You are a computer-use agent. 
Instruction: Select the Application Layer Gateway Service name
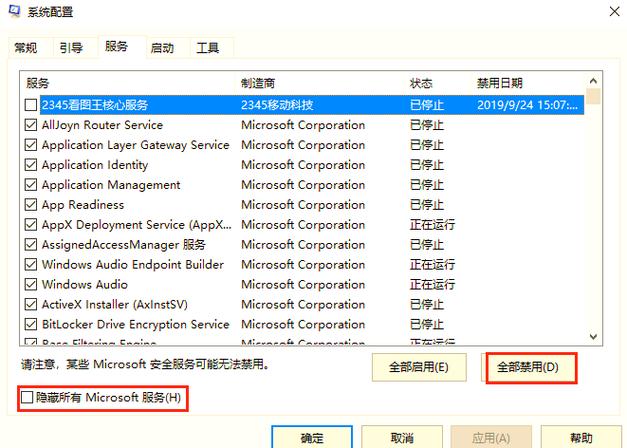[136, 145]
